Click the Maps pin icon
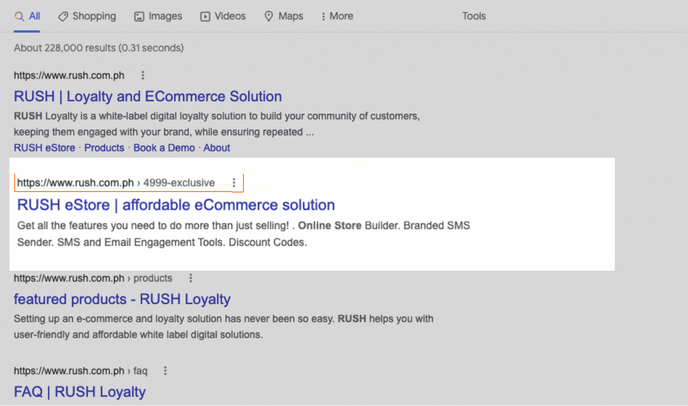688x406 pixels. point(269,17)
